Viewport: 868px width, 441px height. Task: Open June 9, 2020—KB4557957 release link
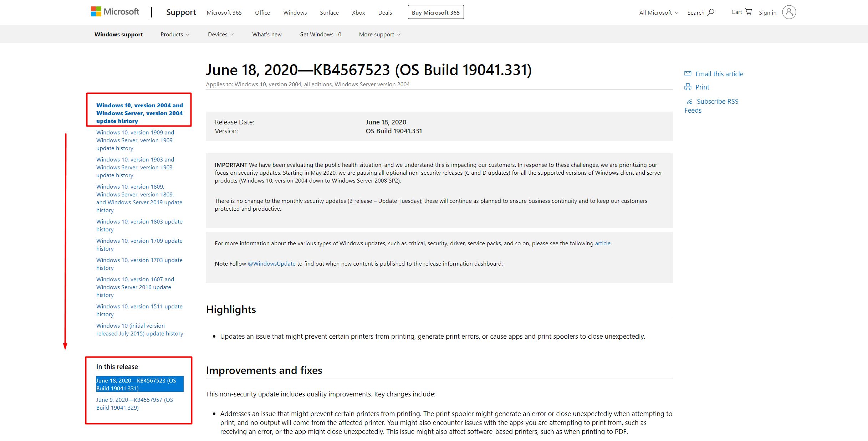(x=134, y=404)
